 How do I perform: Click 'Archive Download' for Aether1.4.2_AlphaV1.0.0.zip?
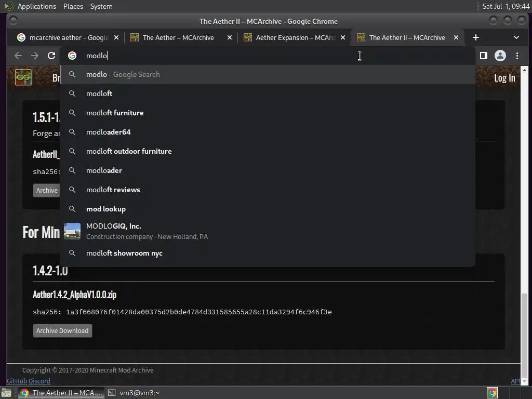click(x=62, y=331)
